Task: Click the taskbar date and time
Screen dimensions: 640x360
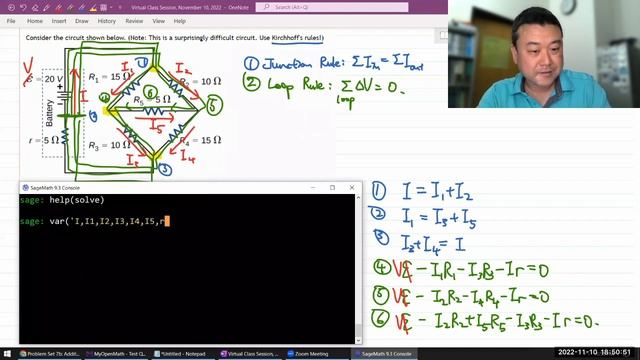Action: click(594, 352)
